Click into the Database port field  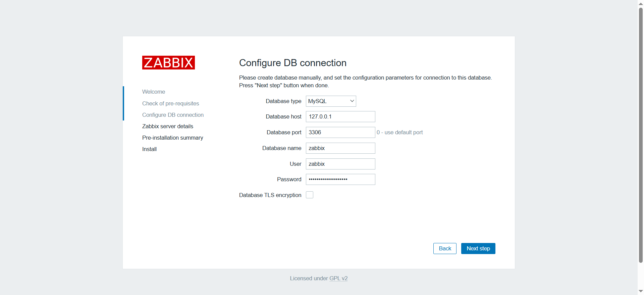[340, 132]
